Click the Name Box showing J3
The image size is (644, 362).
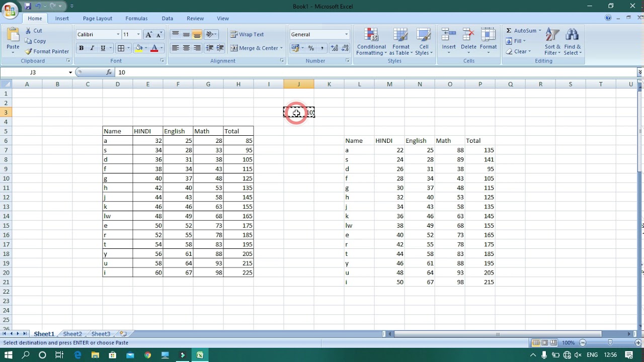34,72
